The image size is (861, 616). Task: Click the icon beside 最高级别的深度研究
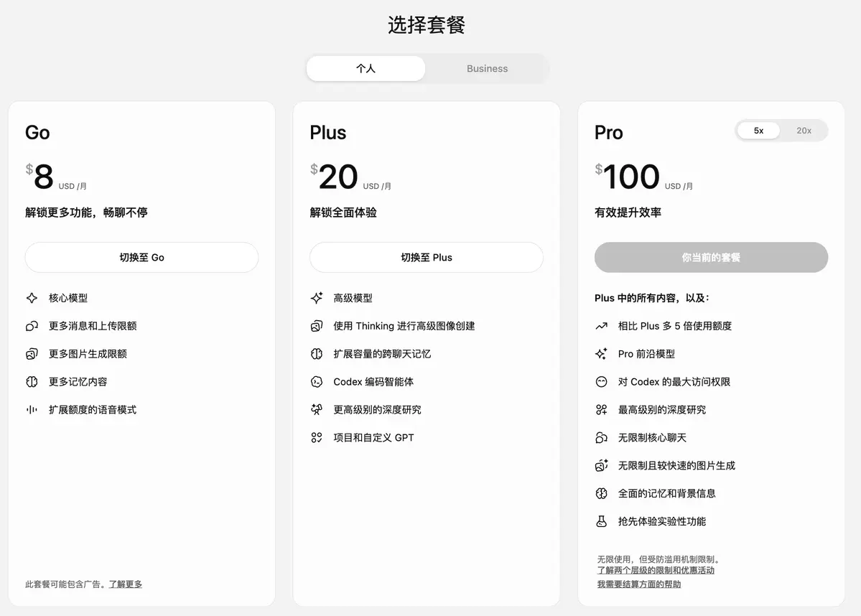(601, 409)
